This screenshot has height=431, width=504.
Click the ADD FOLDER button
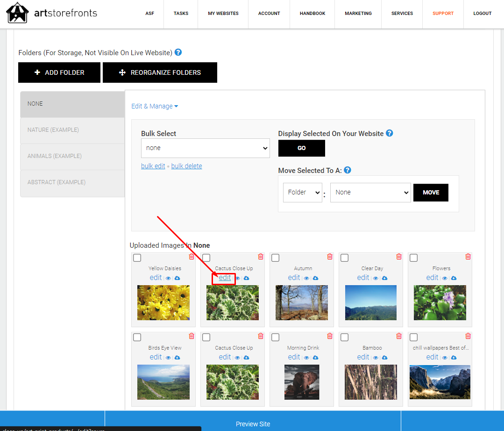pyautogui.click(x=59, y=72)
